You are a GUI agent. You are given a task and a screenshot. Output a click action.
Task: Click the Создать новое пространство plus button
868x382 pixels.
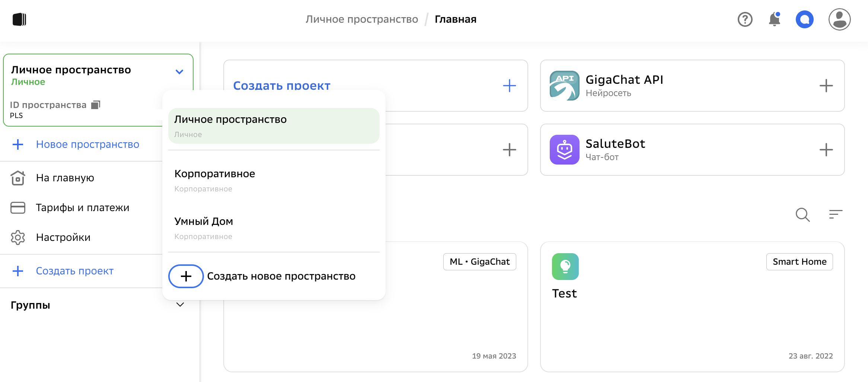(186, 276)
